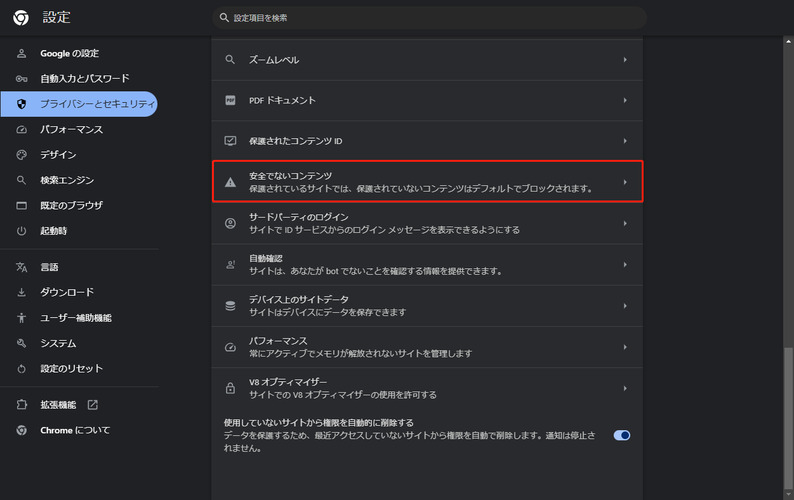
Task: Click the magnifier icon beside 検索エンジン
Action: tap(21, 180)
